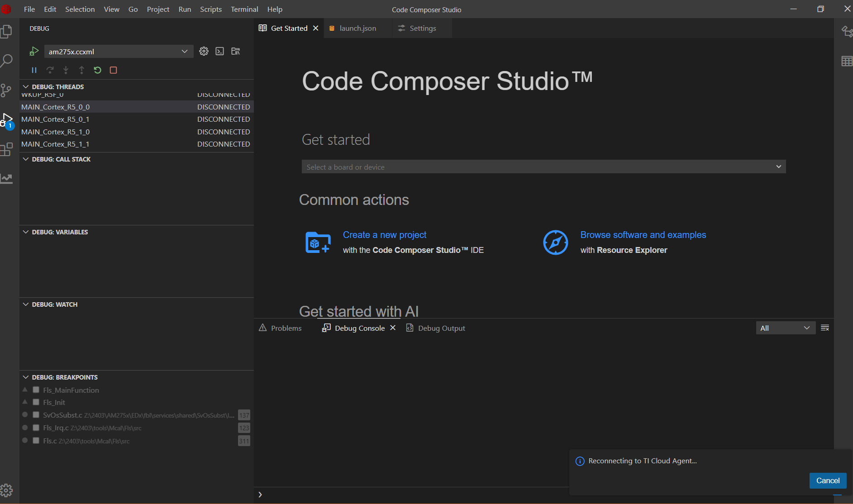Close the Debug Console tab
853x504 pixels.
tap(393, 328)
